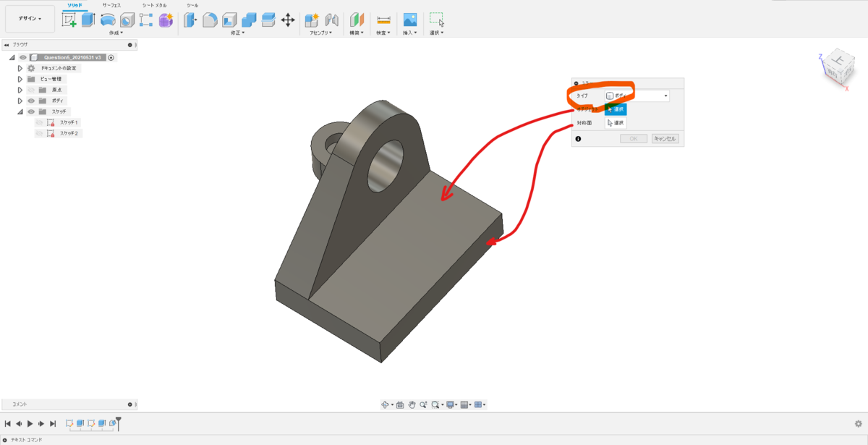Screen dimensions: 868x445
Task: Open the 修正 dropdown menu
Action: click(x=237, y=33)
